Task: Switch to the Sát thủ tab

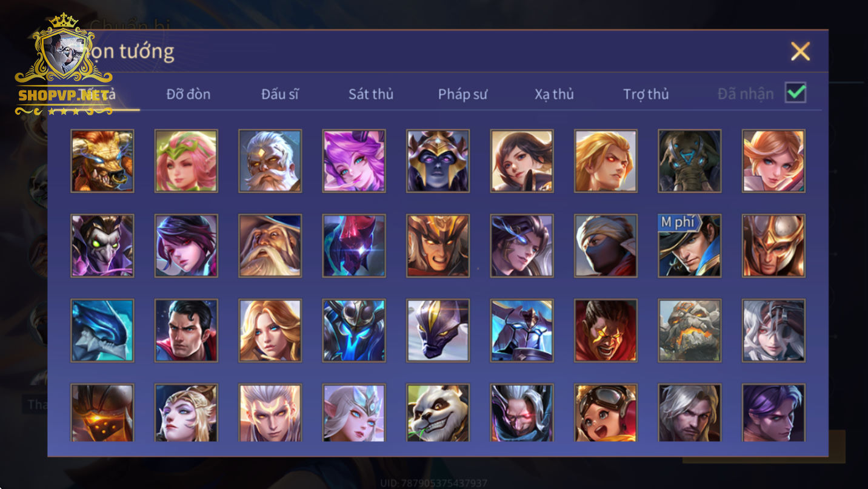Action: click(371, 94)
